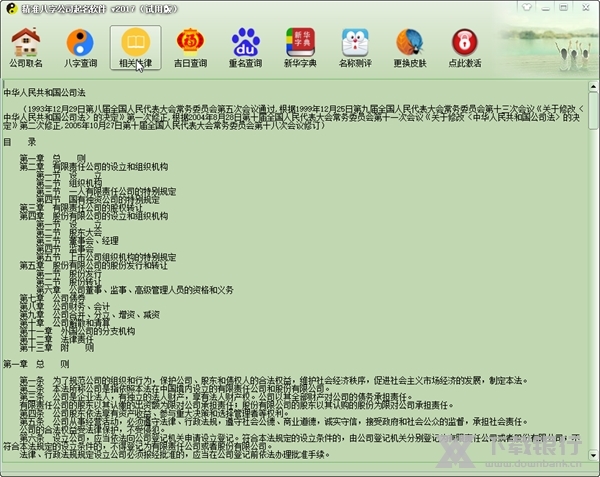Click the line 第十一章 外国公司的分支机构

coord(77,331)
